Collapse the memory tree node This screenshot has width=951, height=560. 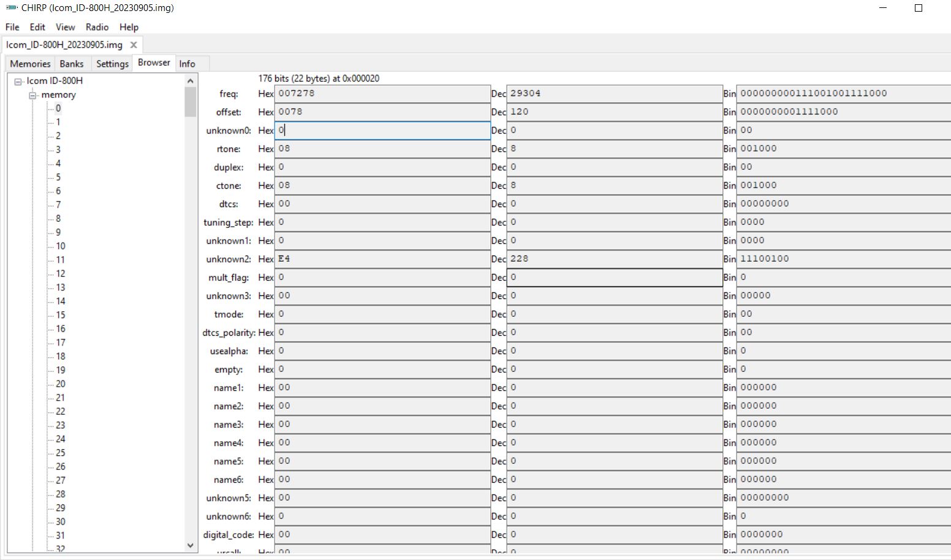[x=33, y=95]
